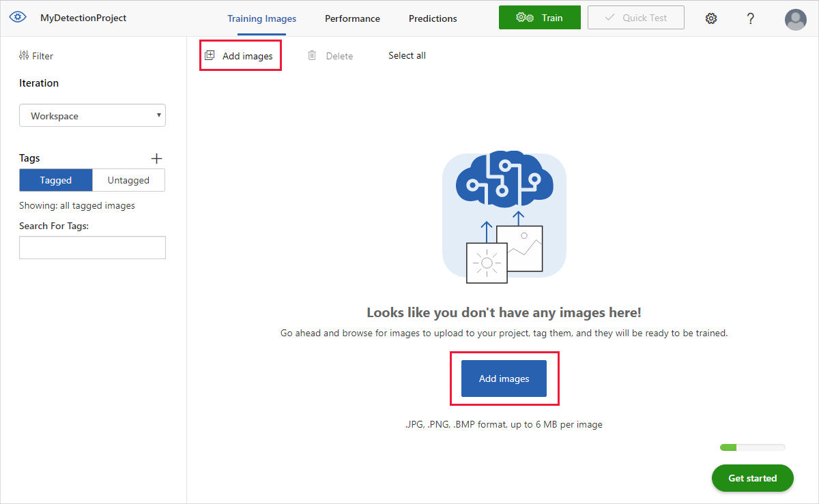Open the Workspace iteration dropdown
The image size is (819, 504).
tap(92, 115)
